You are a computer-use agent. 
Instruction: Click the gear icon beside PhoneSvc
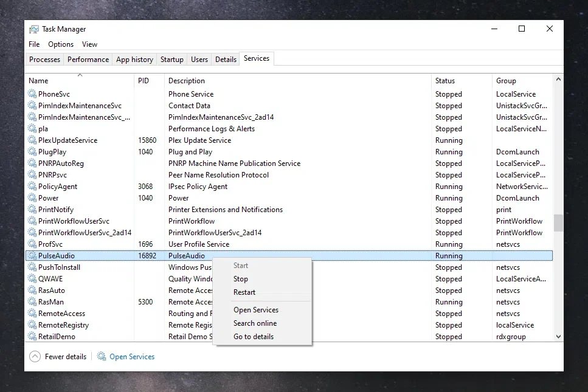point(32,94)
